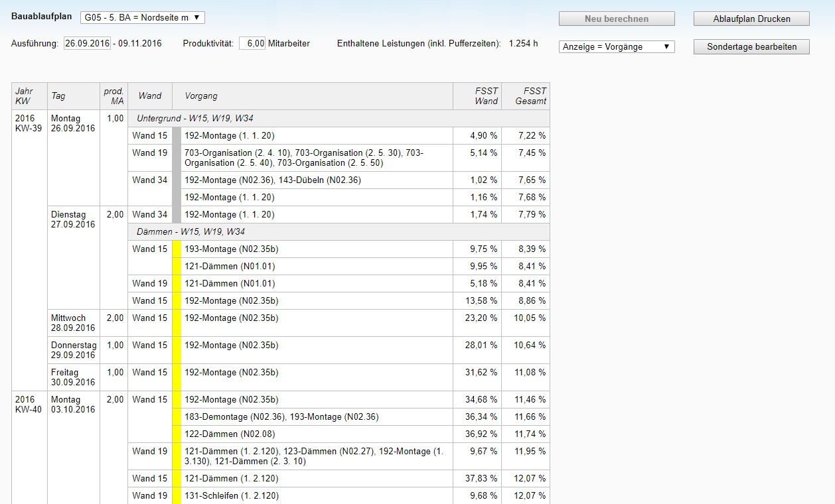835x504 pixels.
Task: Click the Produktivität Mitarbeiter input field
Action: coord(252,44)
